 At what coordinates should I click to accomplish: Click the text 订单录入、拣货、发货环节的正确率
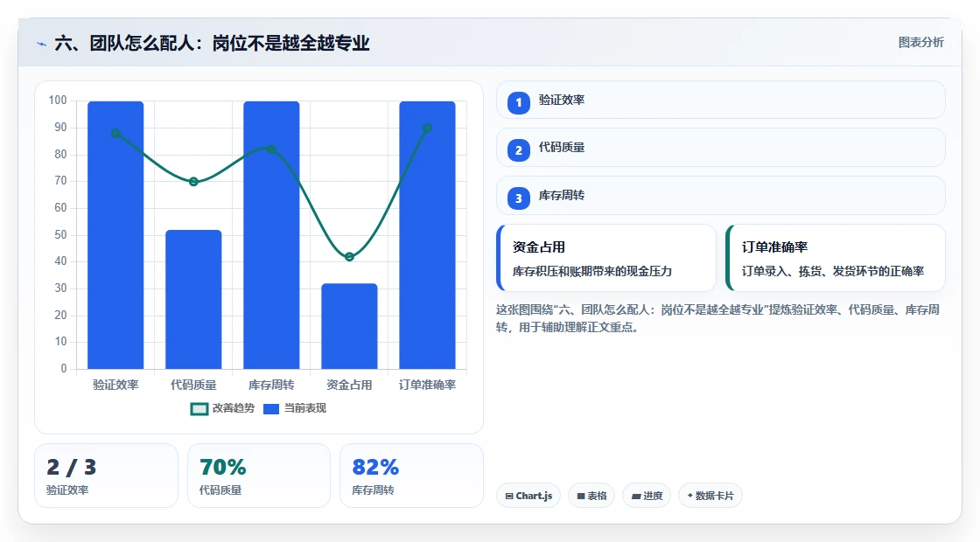tap(832, 271)
